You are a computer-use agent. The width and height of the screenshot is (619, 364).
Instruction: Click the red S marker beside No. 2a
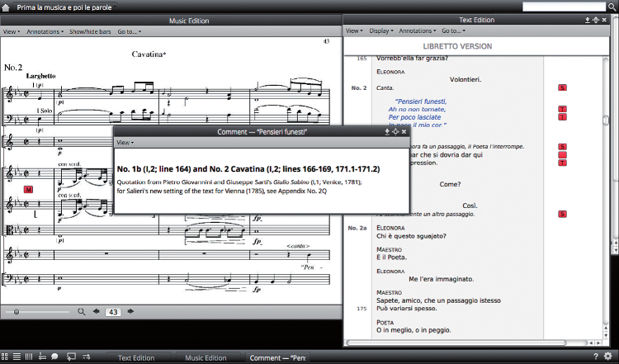(x=563, y=215)
